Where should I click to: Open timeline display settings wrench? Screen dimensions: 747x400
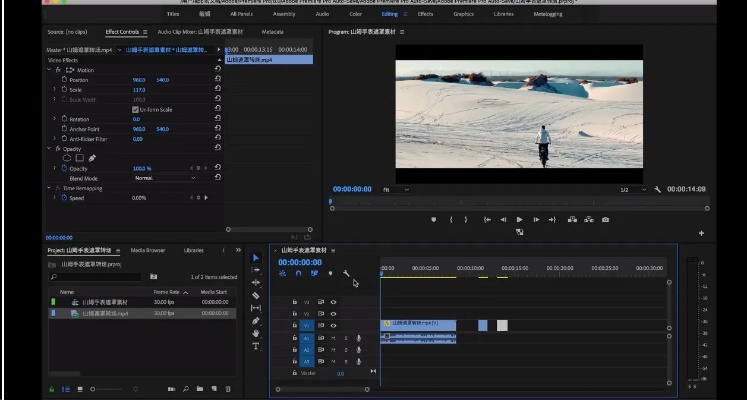(346, 273)
